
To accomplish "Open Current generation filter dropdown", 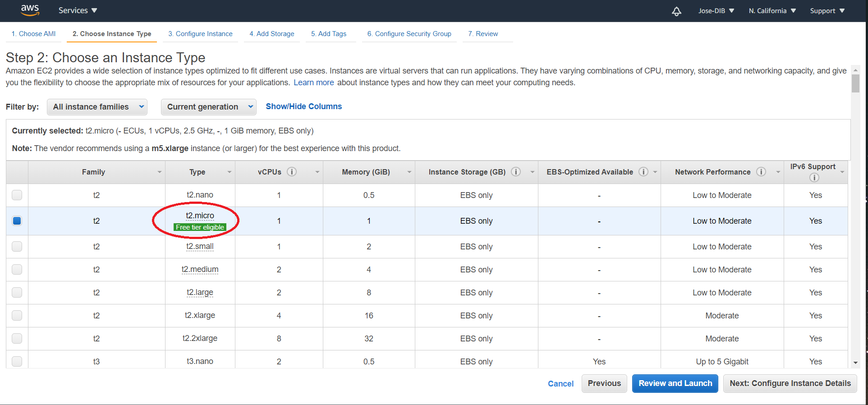I will tap(209, 107).
